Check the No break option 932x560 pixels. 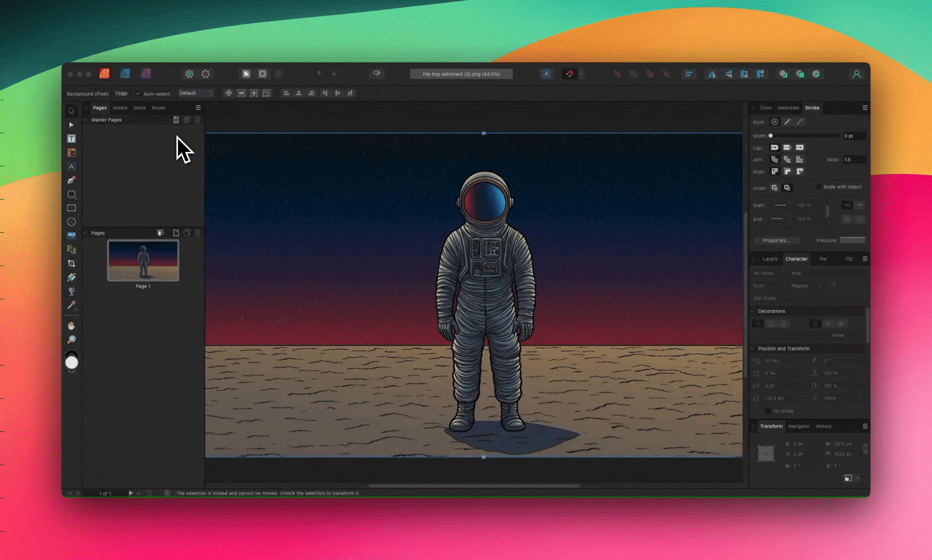[x=768, y=411]
